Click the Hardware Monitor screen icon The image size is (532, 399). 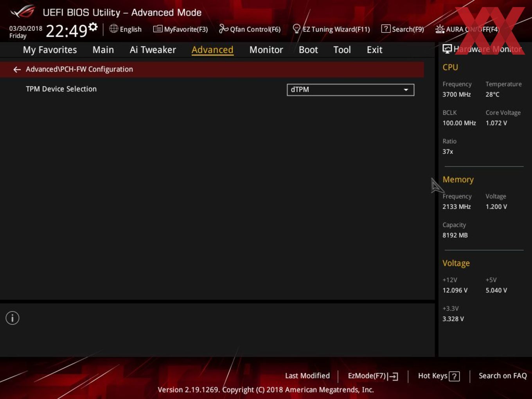pos(447,49)
